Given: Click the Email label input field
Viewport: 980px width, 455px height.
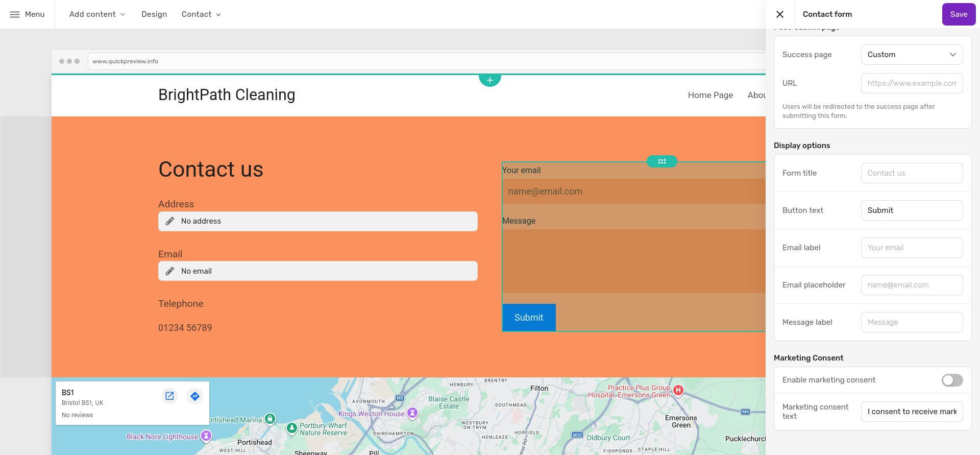Looking at the screenshot, I should [912, 248].
